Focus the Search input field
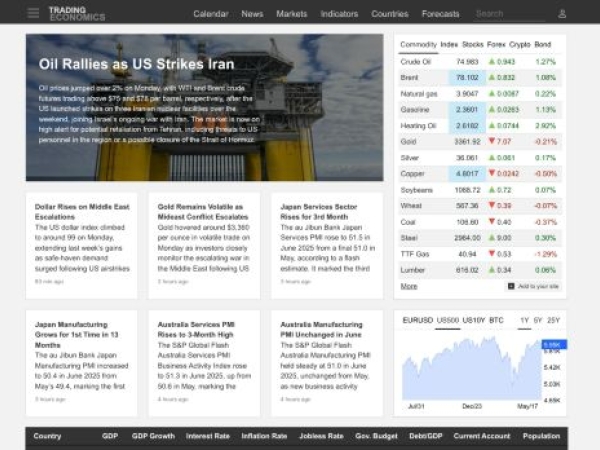Image resolution: width=600 pixels, height=450 pixels. pos(509,14)
